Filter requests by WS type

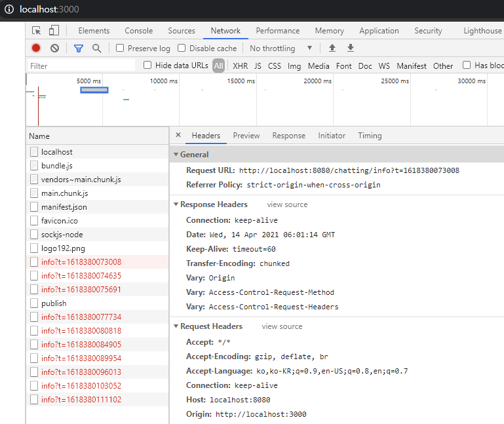[x=384, y=66]
